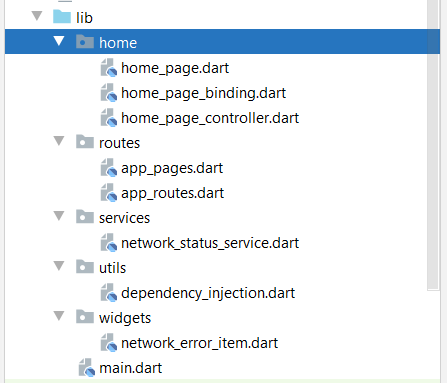Screen dimensions: 447x383
Task: Click the app_pages.dart Dart file icon
Action: [x=109, y=168]
